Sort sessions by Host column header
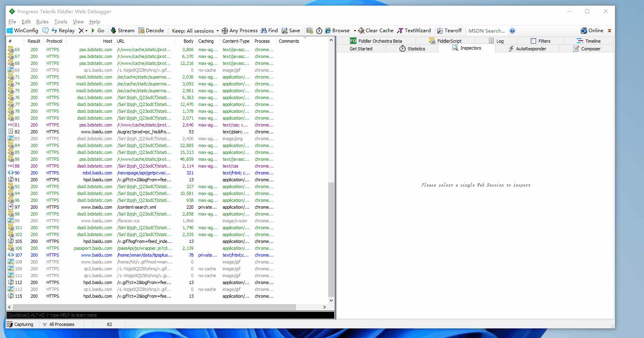This screenshot has height=338, width=644. coord(91,41)
